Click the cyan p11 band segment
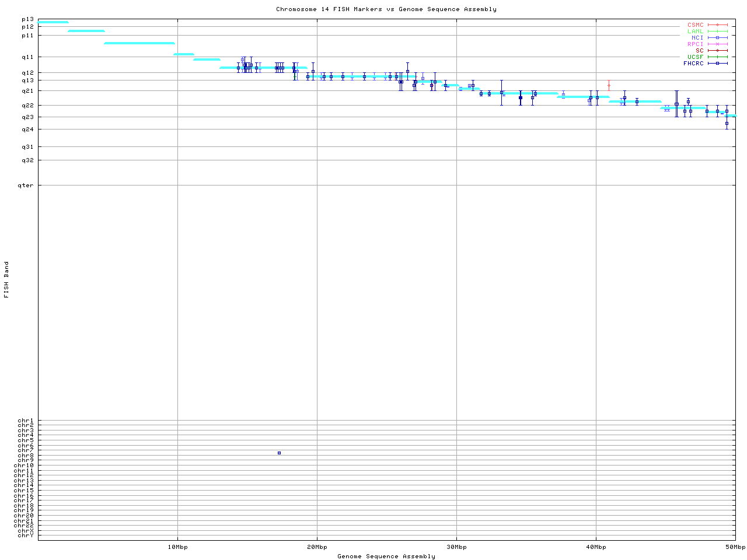 (x=139, y=43)
